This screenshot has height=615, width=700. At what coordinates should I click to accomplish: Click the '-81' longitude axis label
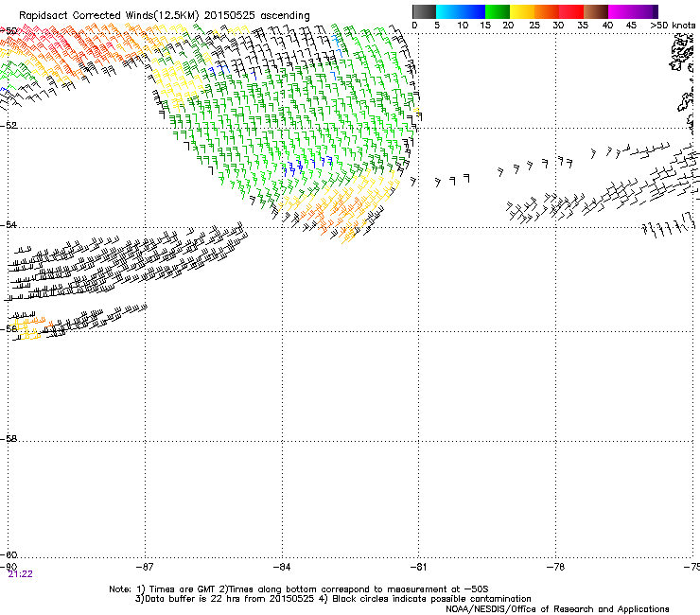pos(418,567)
